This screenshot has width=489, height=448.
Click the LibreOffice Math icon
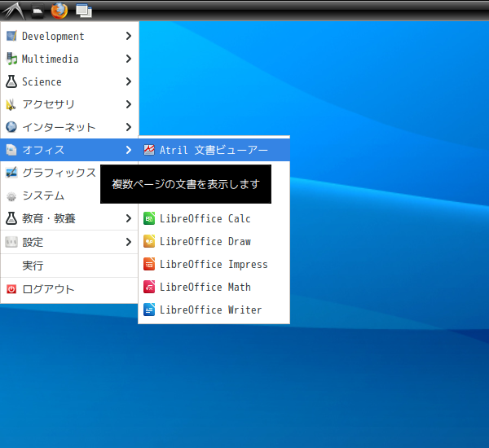point(149,288)
